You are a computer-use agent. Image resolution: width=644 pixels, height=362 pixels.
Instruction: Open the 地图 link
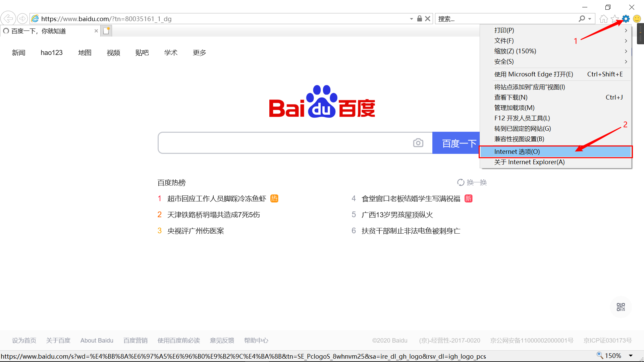[x=85, y=53]
